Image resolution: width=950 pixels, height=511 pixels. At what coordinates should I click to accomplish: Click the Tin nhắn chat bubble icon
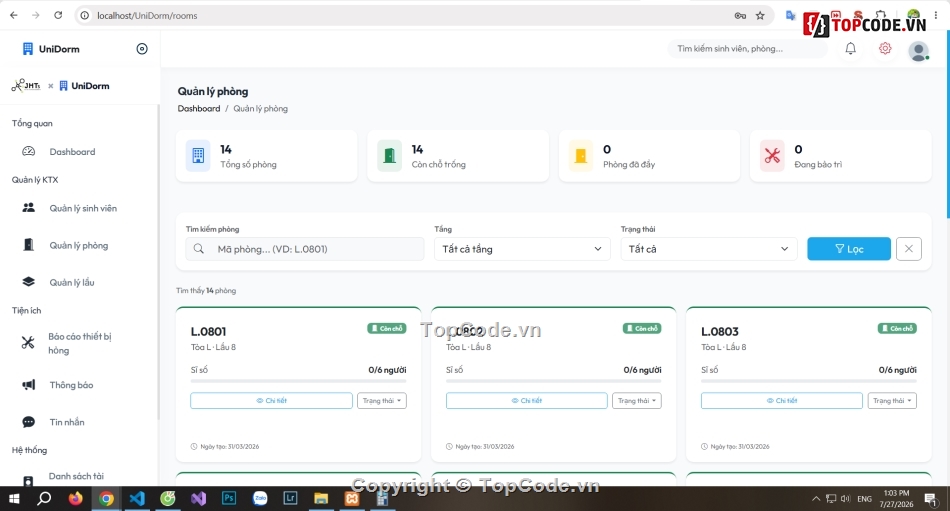point(28,422)
